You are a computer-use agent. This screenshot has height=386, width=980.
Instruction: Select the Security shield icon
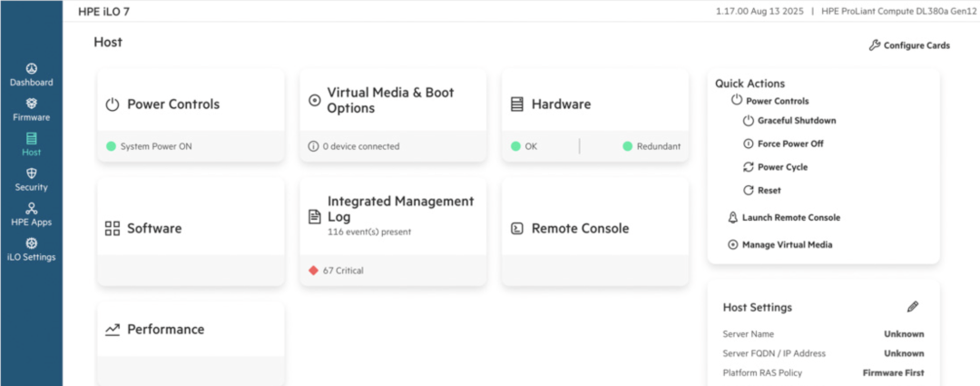tap(31, 173)
